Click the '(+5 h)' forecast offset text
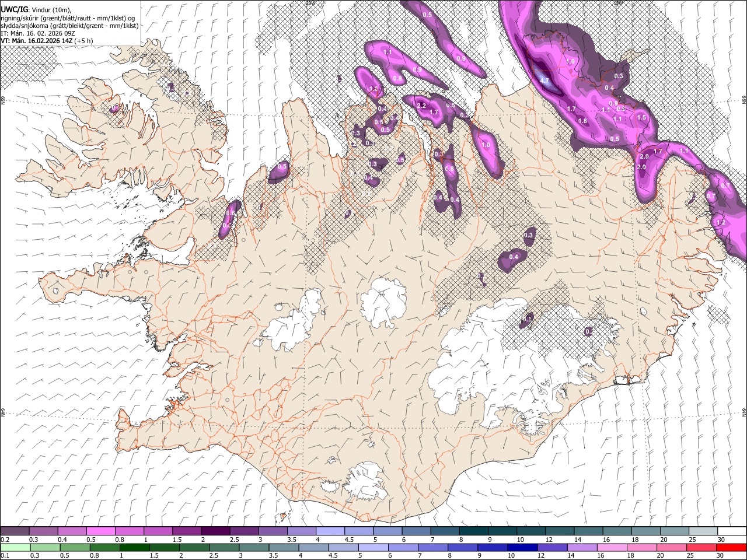 tap(83, 41)
